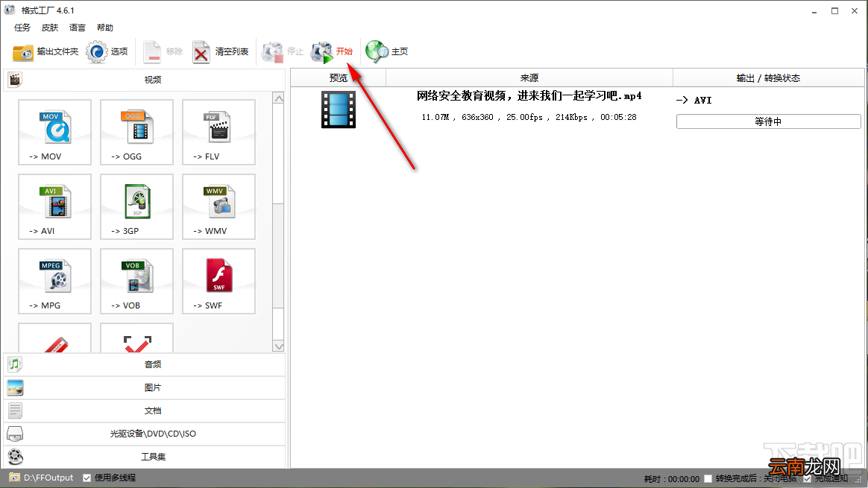Expand the 光驱设备\DVD\CD\ISO section
868x488 pixels.
(145, 434)
